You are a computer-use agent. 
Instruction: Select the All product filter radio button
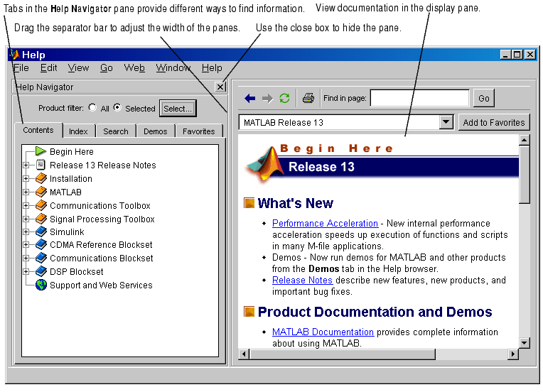(92, 108)
